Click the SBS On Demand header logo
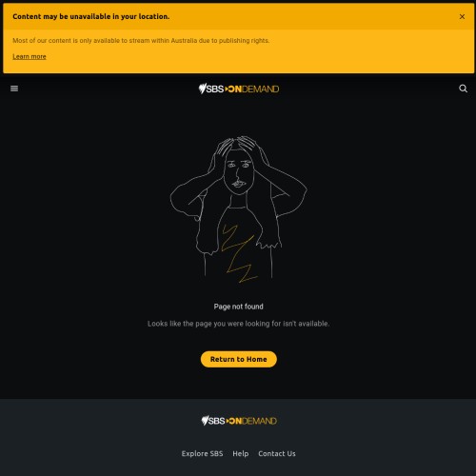 (239, 89)
